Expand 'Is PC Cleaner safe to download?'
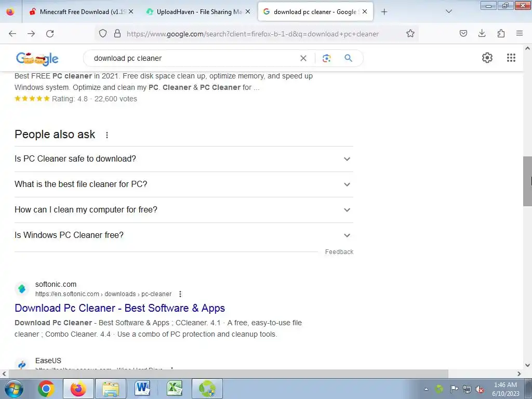This screenshot has height=399, width=532. pos(183,159)
